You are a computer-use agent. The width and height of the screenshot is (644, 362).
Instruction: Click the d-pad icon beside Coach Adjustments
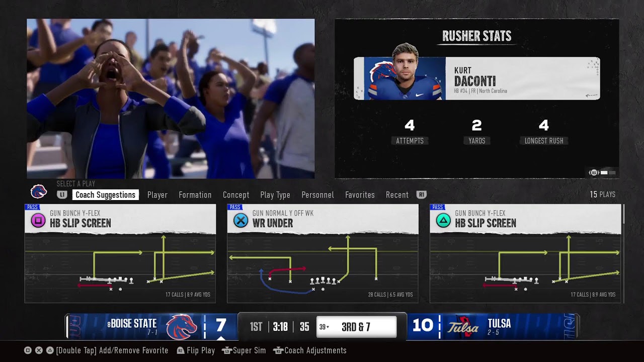278,350
